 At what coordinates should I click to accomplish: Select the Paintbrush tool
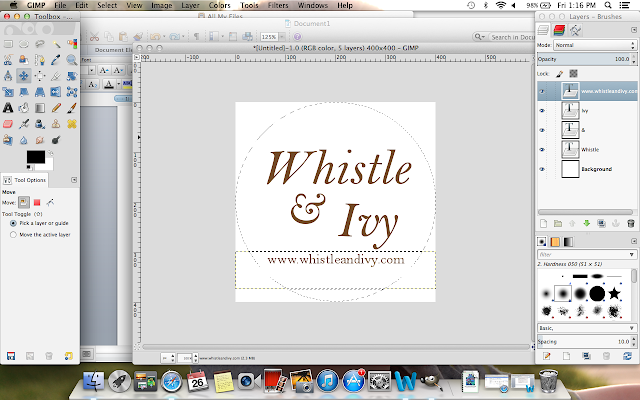(x=72, y=108)
